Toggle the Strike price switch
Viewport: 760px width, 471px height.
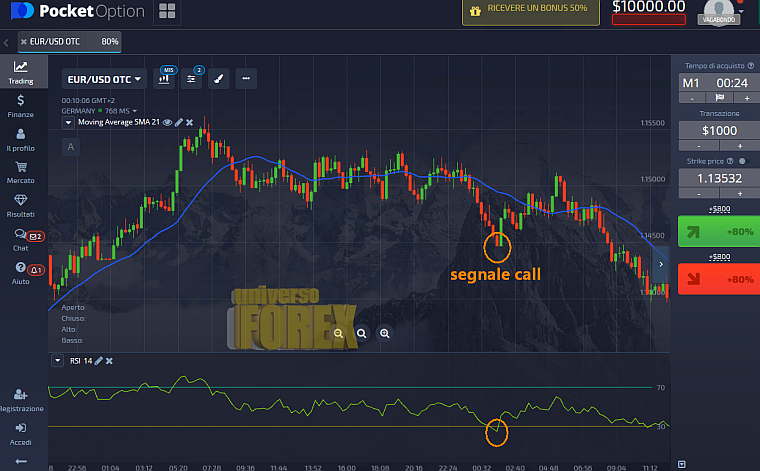[742, 160]
